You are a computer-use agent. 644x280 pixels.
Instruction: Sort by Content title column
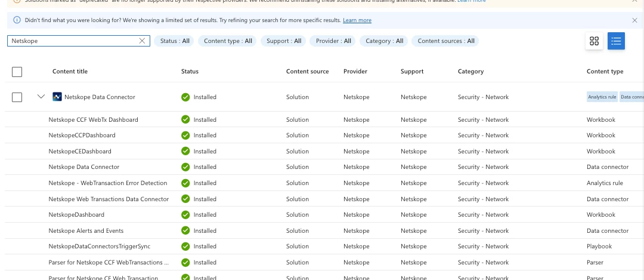(x=70, y=72)
